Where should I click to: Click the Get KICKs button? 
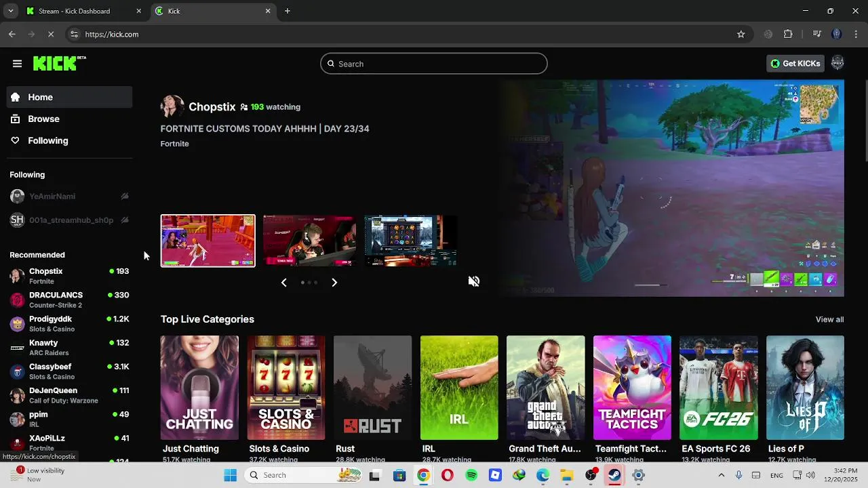[x=795, y=63]
